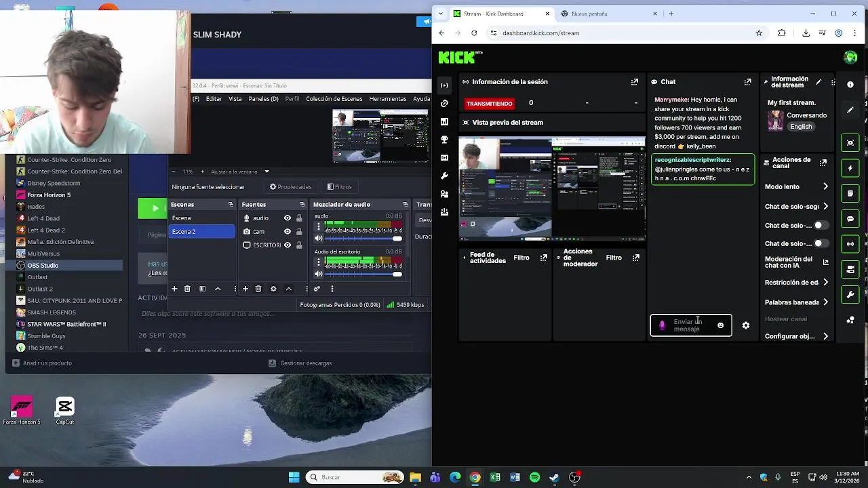Open the source properties gear under OBS Fuentes
The height and width of the screenshot is (488, 868).
pyautogui.click(x=273, y=289)
